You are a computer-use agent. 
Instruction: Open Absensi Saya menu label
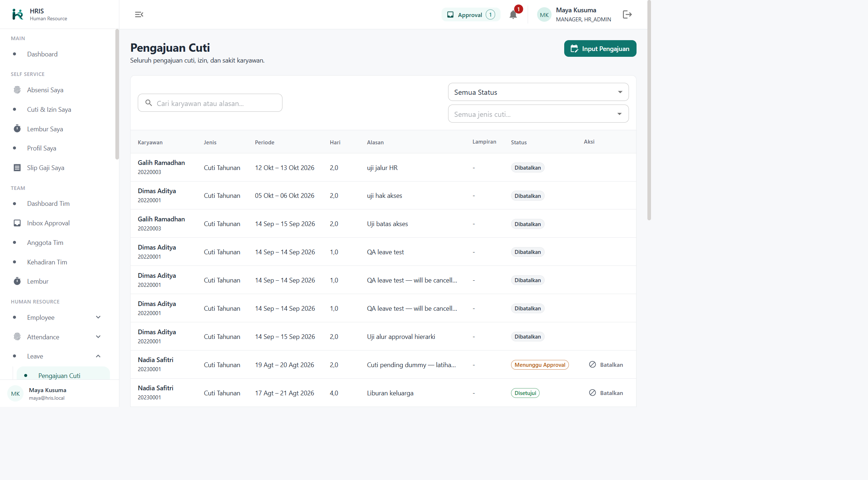pyautogui.click(x=45, y=90)
